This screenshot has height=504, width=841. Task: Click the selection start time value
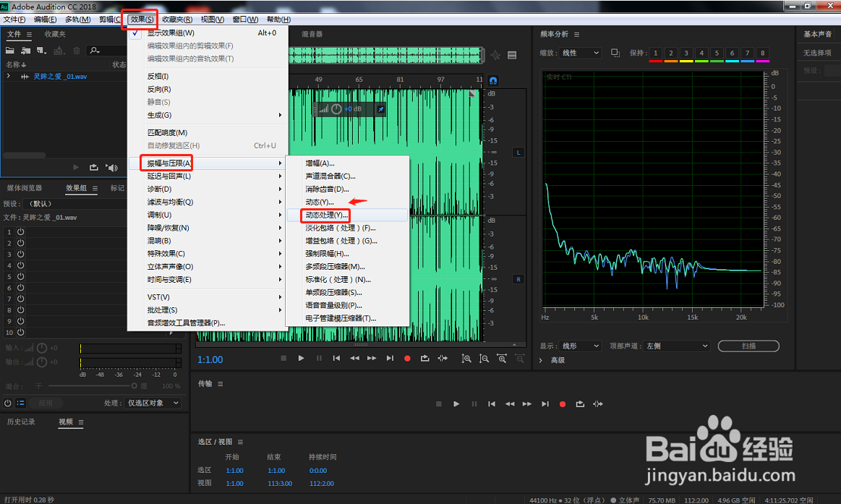(x=234, y=470)
